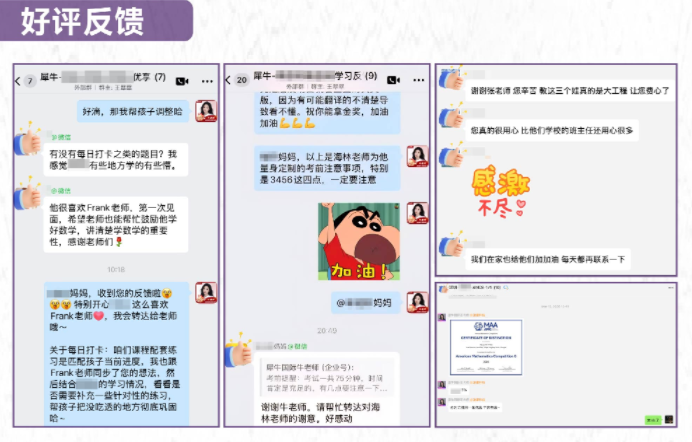
Task: Click the 10:18 timestamp
Action: 116,269
